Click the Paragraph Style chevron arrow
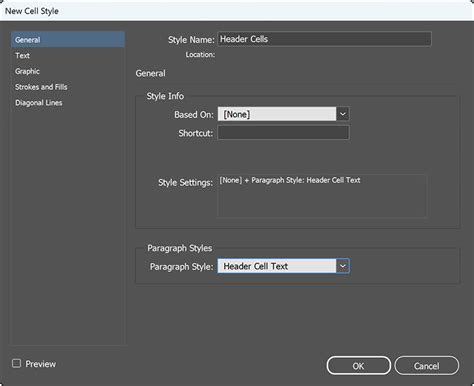 pos(343,266)
